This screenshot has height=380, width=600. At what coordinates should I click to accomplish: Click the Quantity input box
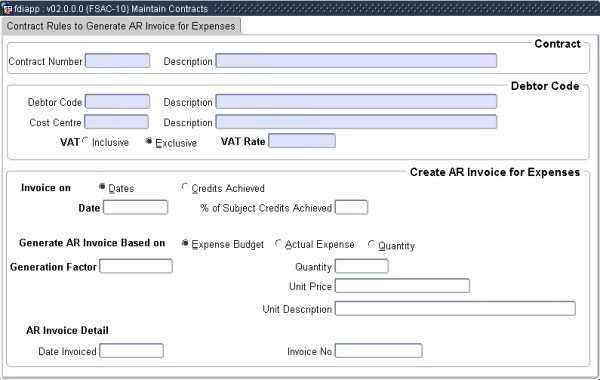[x=362, y=266]
